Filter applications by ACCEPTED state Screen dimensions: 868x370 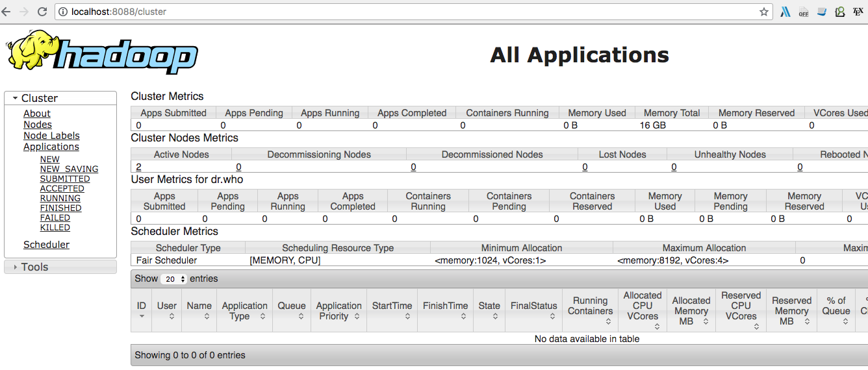coord(62,188)
